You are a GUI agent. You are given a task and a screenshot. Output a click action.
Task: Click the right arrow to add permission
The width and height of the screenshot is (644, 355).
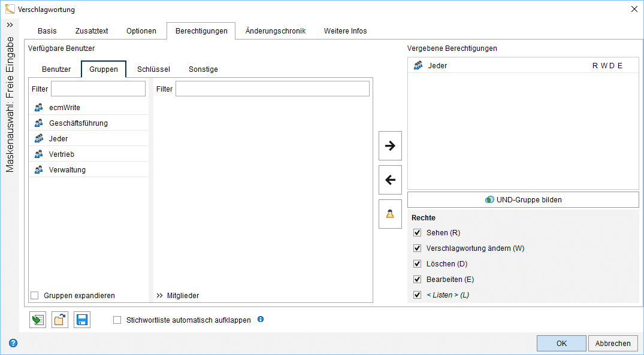tap(390, 146)
